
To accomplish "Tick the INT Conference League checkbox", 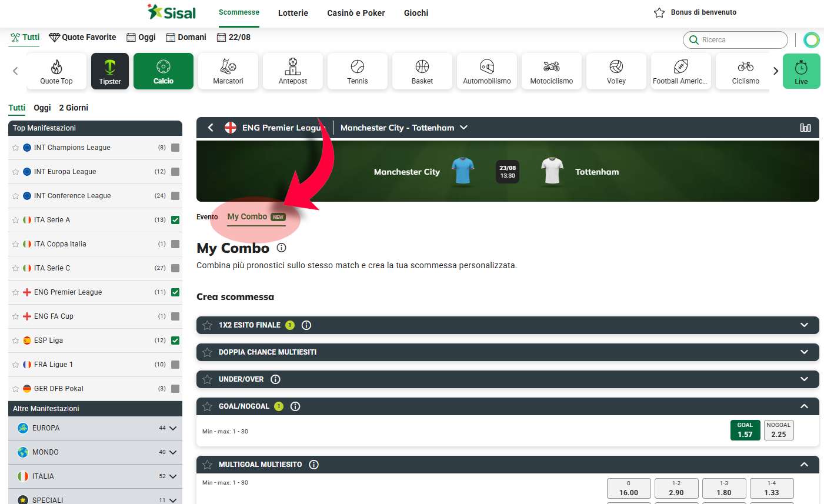I will pyautogui.click(x=175, y=196).
